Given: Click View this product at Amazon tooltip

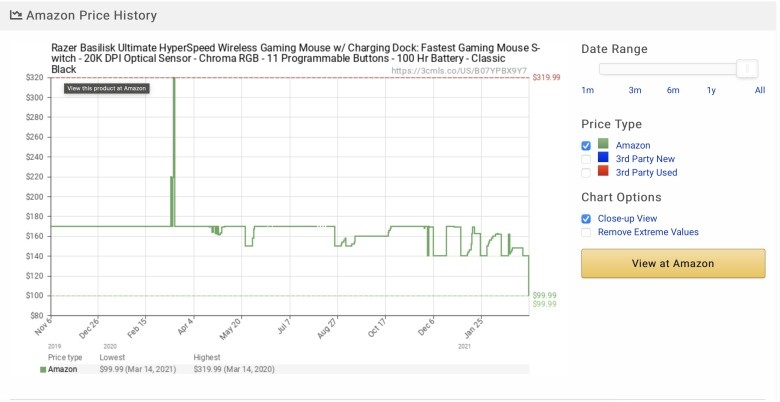Looking at the screenshot, I should click(x=106, y=89).
